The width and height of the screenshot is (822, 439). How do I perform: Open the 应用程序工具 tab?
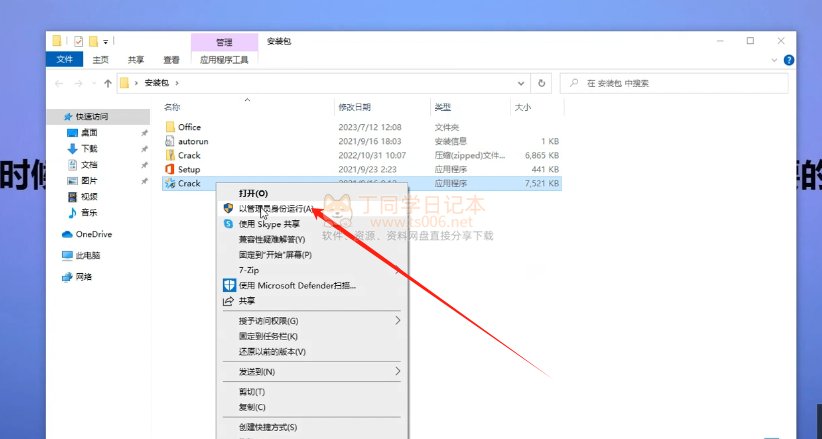(224, 60)
